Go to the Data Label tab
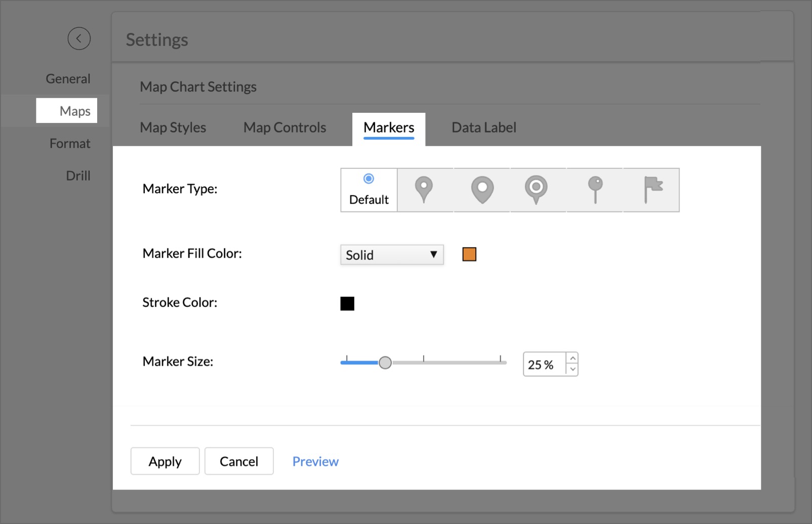The image size is (812, 524). [483, 127]
